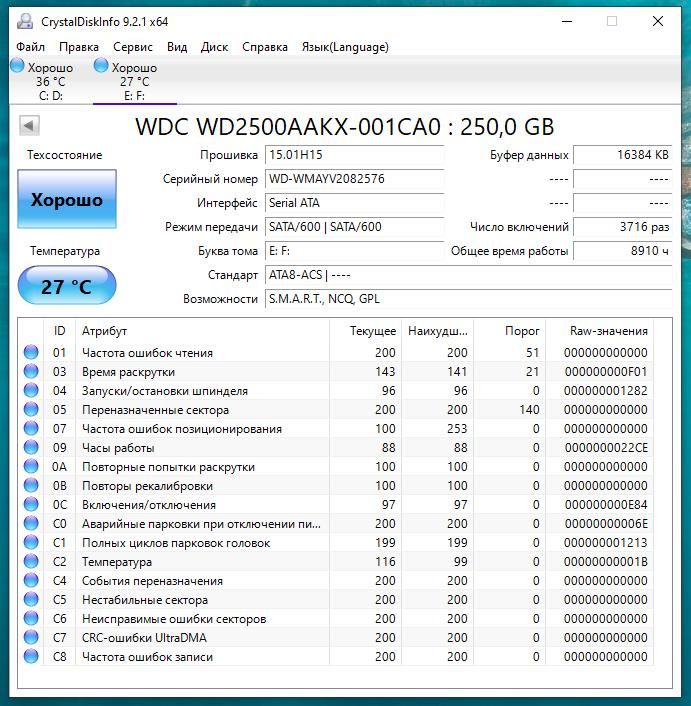691x706 pixels.
Task: Select row Переназначенные сектора
Action: [335, 409]
